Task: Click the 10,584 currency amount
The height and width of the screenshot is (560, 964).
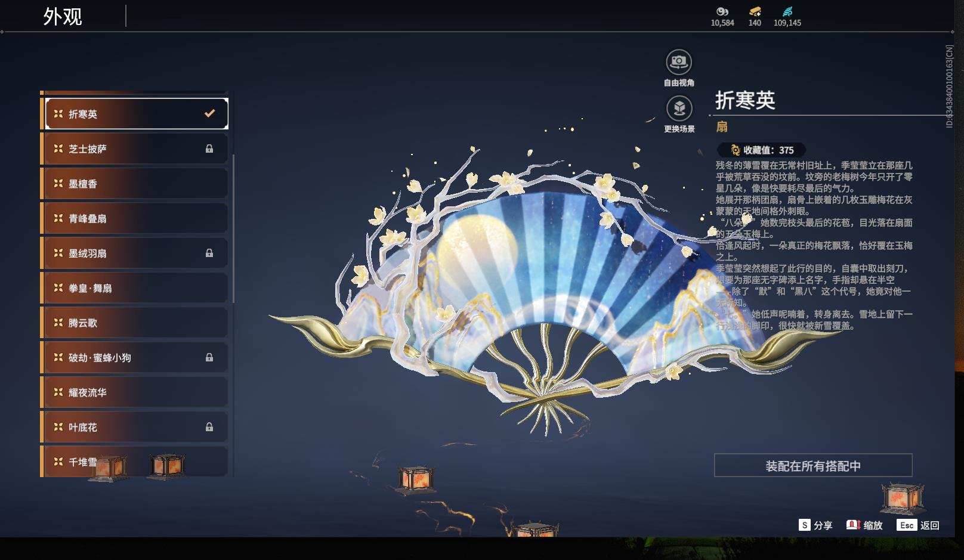Action: point(722,23)
